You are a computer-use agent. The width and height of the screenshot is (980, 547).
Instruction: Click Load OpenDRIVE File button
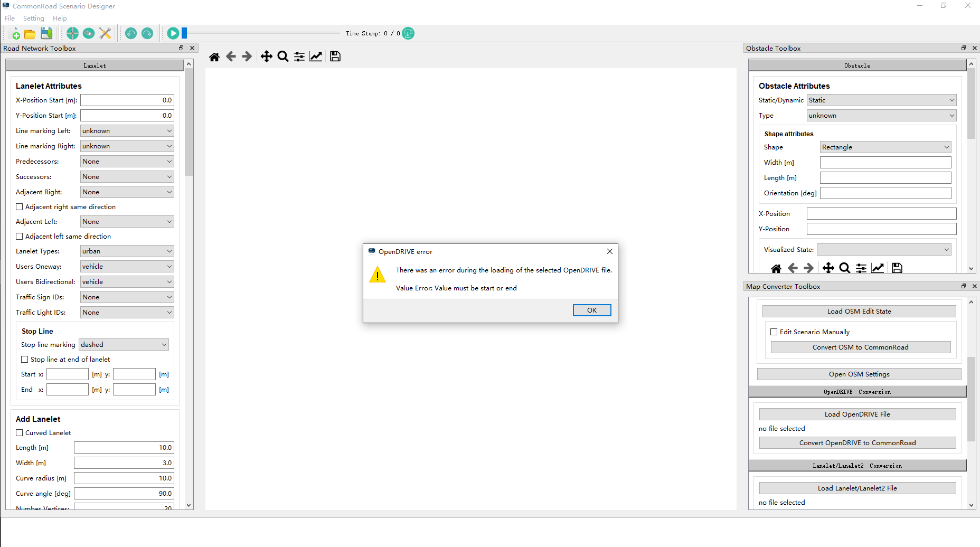click(x=857, y=414)
